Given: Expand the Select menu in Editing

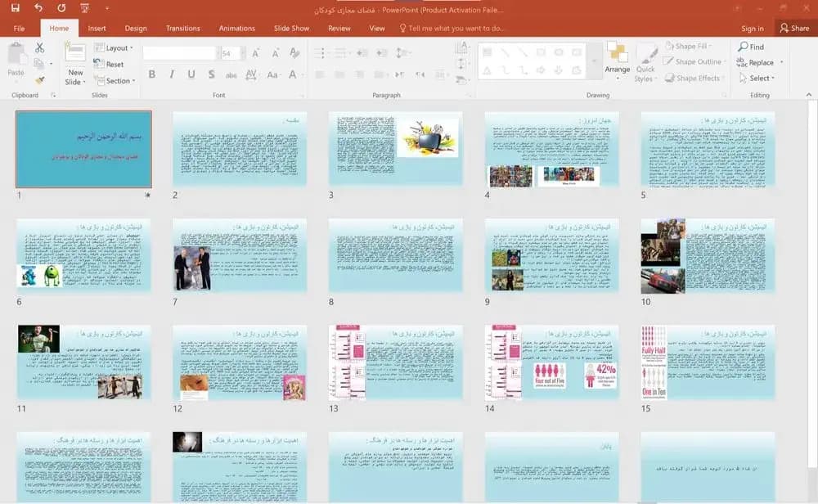Looking at the screenshot, I should pos(757,79).
